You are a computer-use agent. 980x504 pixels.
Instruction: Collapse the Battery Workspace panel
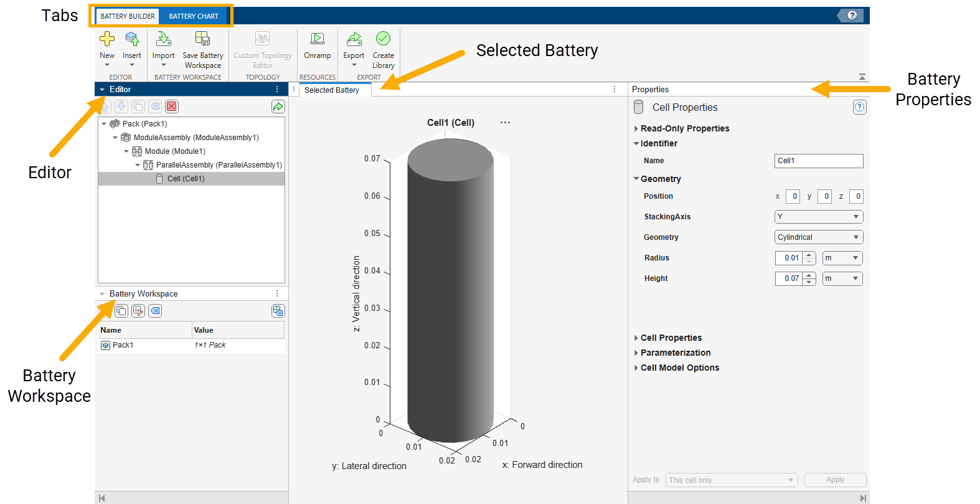point(102,294)
